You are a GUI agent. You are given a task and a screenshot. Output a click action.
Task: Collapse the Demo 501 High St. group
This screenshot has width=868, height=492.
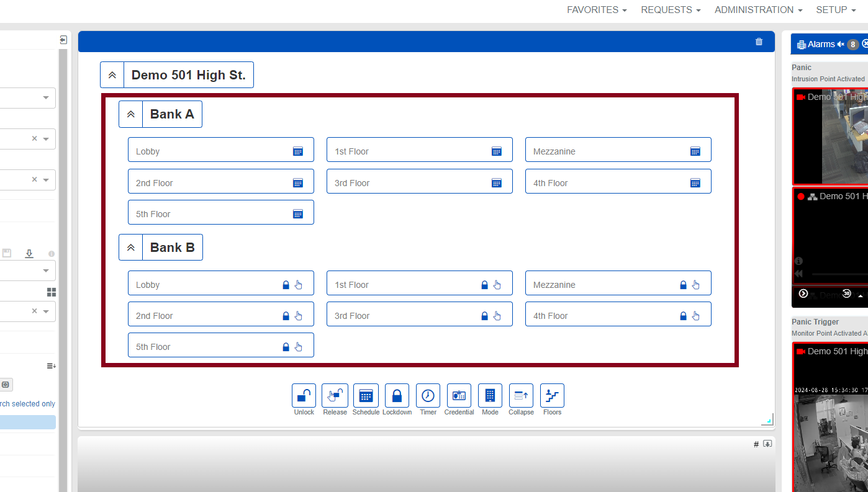click(x=112, y=75)
